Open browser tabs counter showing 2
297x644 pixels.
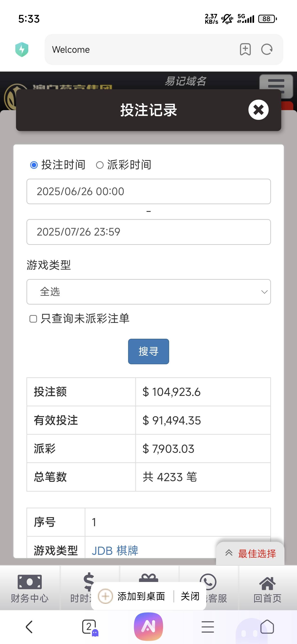click(x=89, y=627)
